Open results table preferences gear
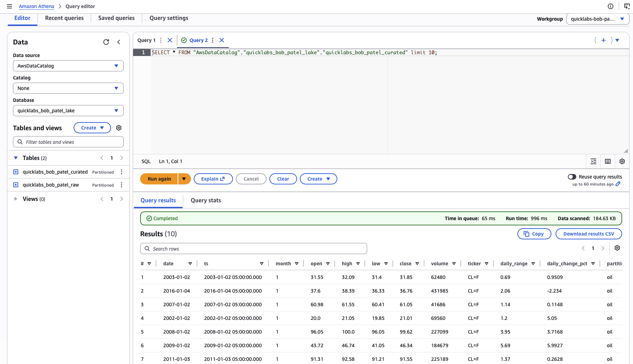The height and width of the screenshot is (364, 633). (x=617, y=248)
